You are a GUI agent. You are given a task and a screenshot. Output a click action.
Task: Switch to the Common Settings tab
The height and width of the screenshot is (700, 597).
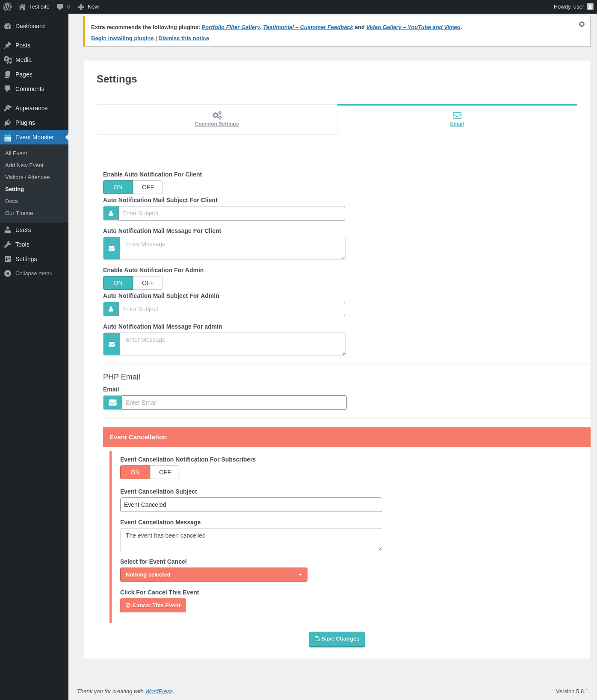217,120
